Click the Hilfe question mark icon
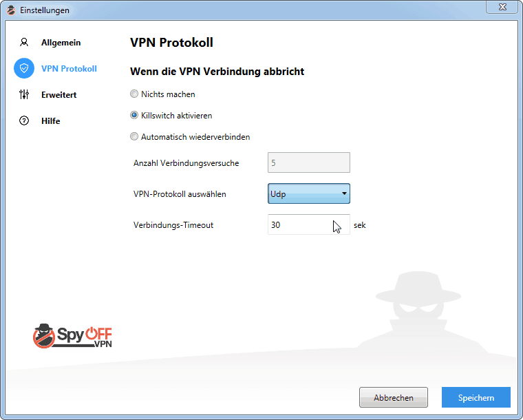This screenshot has height=420, width=523. point(24,120)
